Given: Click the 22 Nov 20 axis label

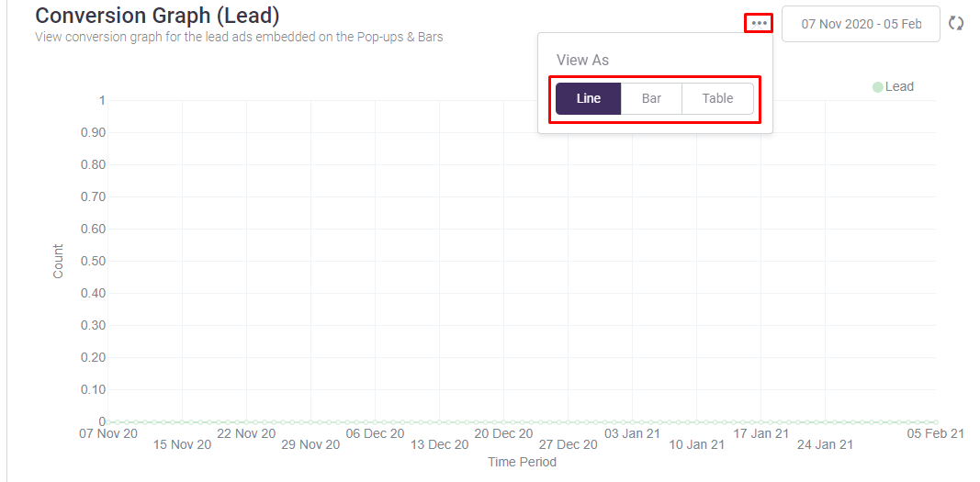Looking at the screenshot, I should click(246, 433).
